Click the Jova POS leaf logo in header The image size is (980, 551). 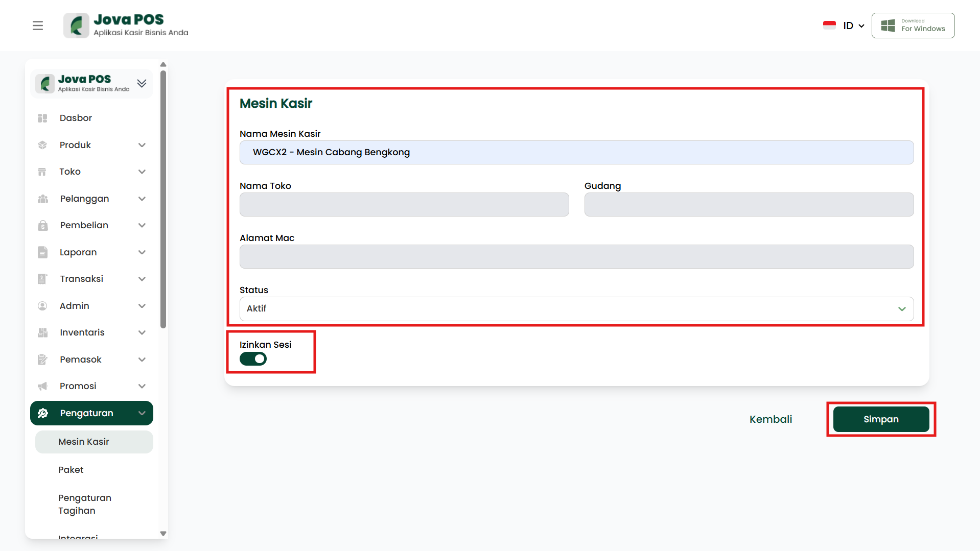click(77, 26)
